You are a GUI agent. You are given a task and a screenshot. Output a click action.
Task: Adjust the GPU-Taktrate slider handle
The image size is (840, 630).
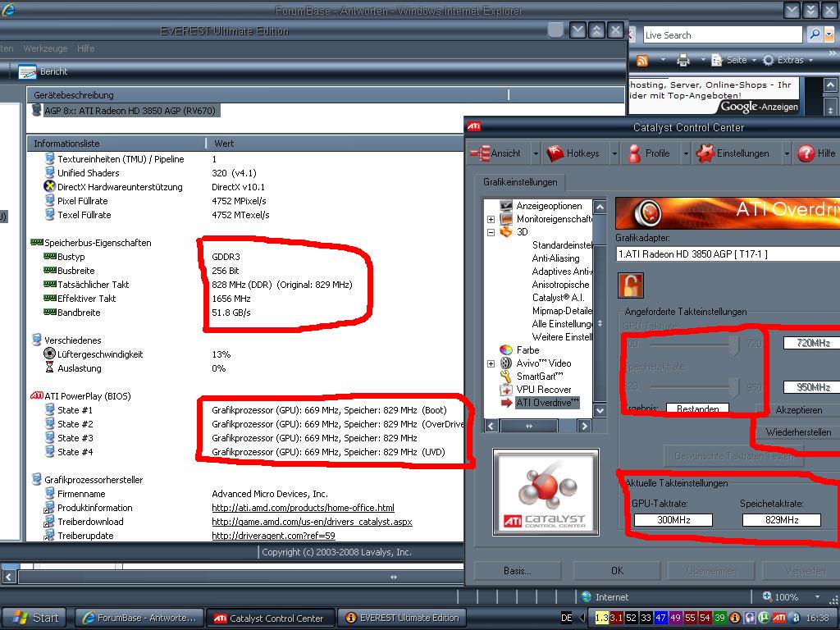(x=734, y=345)
